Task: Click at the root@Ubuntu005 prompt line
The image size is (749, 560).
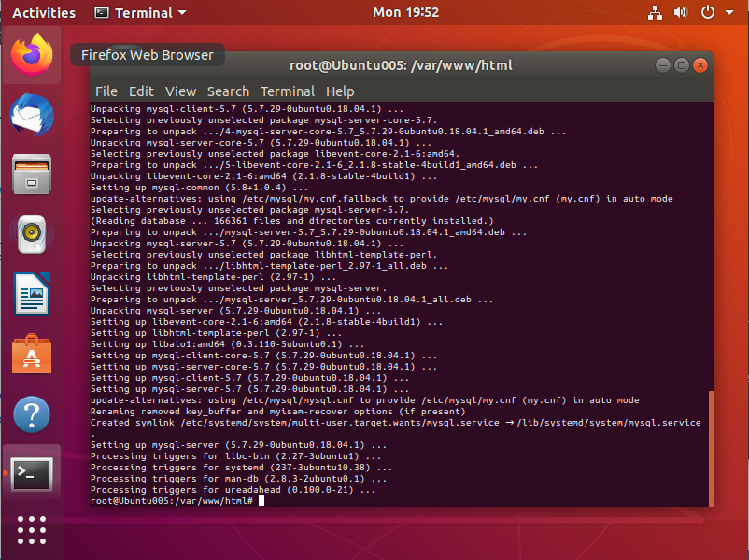Action: (x=177, y=501)
